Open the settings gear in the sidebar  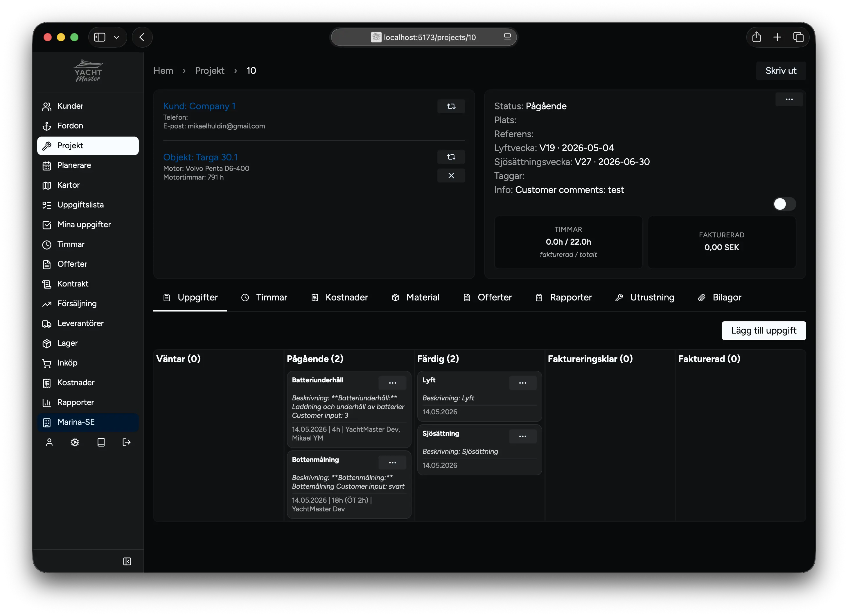(75, 443)
